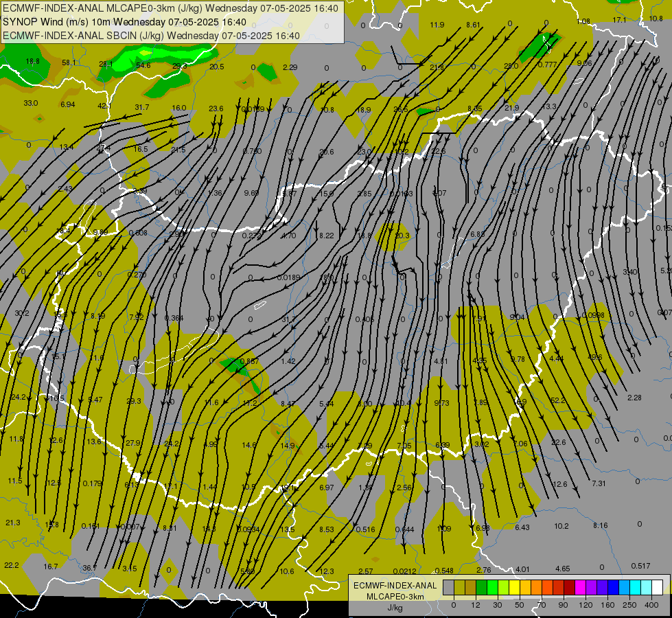Click the map value 54.6
672x618 pixels.
[x=143, y=66]
